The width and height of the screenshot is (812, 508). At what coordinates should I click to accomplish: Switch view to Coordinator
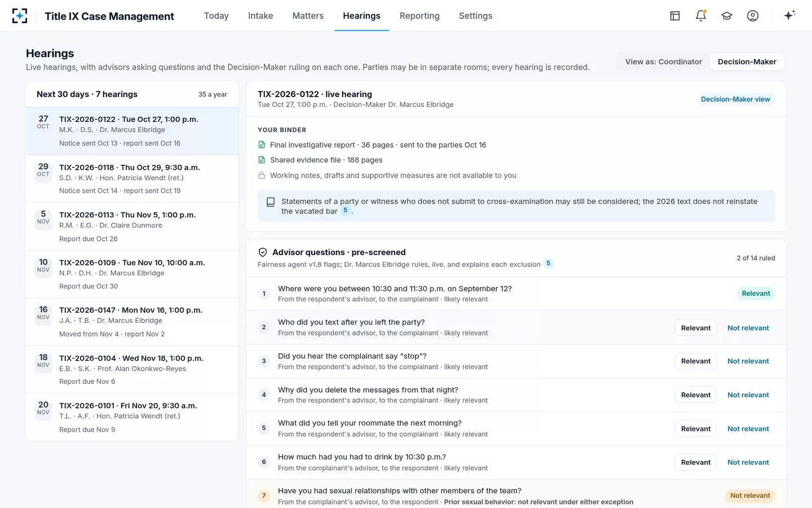664,62
